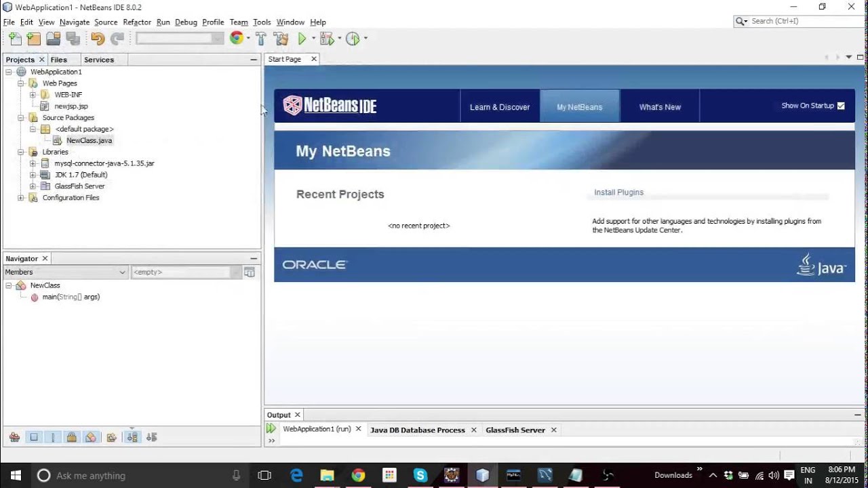Close the Start Page tab
The image size is (868, 488).
[314, 59]
